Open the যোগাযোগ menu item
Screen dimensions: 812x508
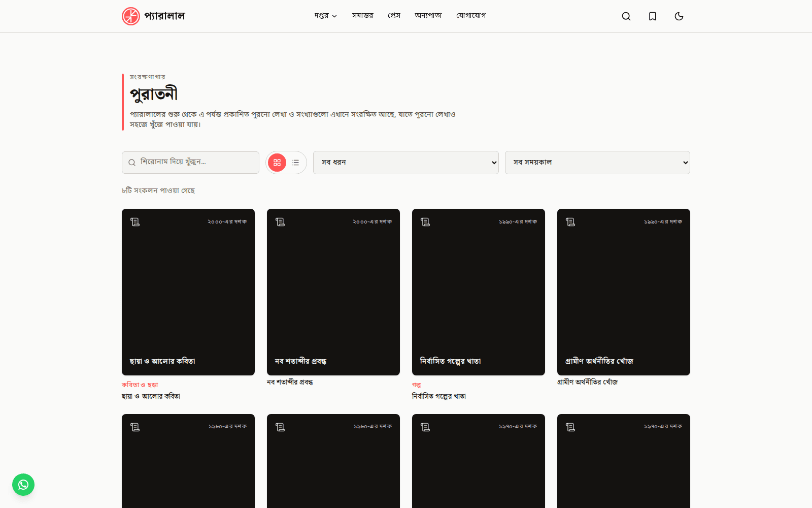470,16
